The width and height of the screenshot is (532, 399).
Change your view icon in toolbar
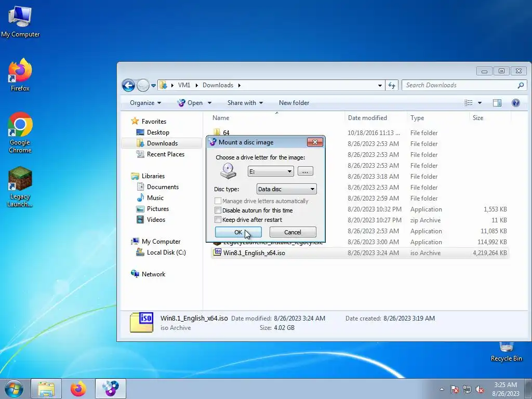click(468, 103)
